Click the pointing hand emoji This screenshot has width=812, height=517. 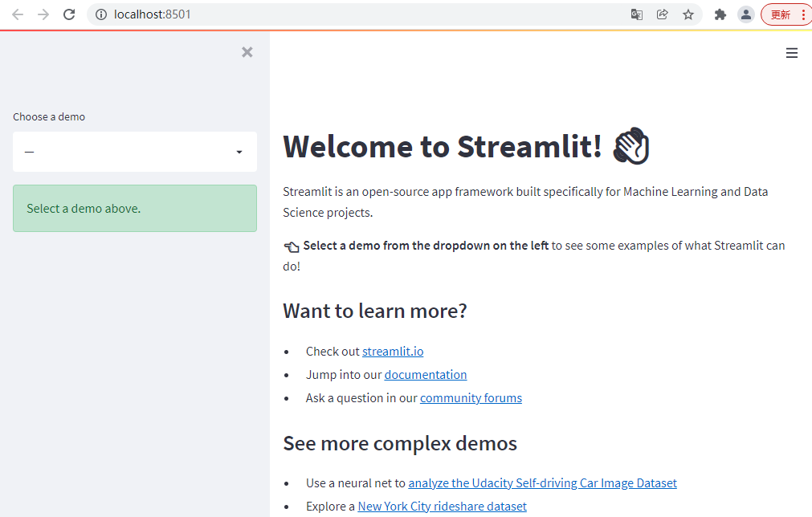[x=292, y=246]
